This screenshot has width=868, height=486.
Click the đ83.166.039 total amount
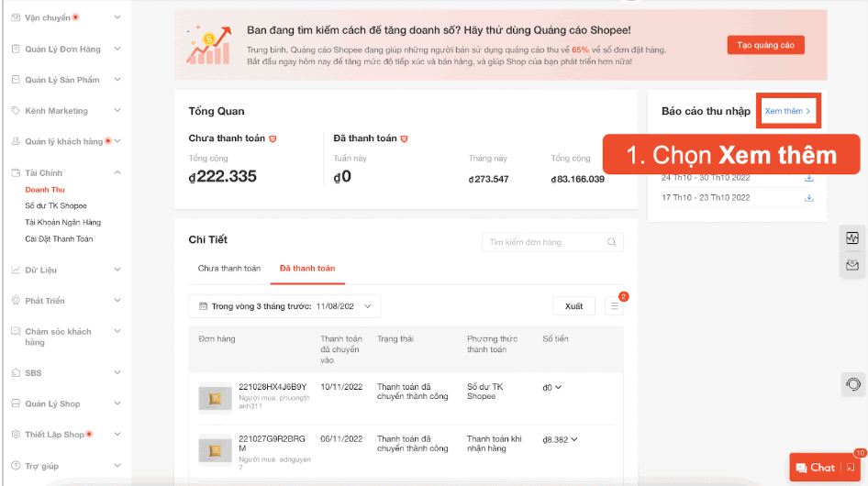coord(577,180)
